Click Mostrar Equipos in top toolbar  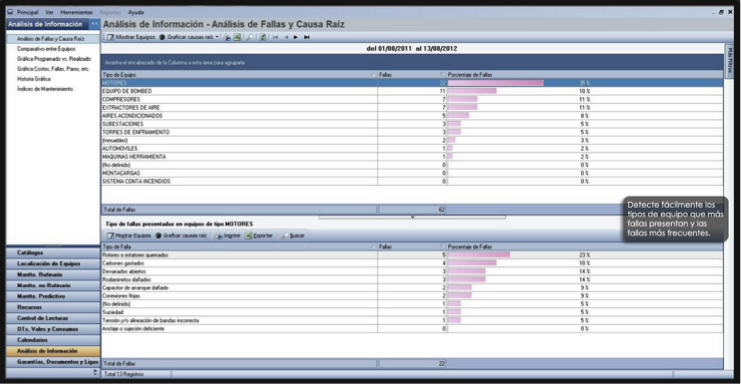[x=131, y=37]
